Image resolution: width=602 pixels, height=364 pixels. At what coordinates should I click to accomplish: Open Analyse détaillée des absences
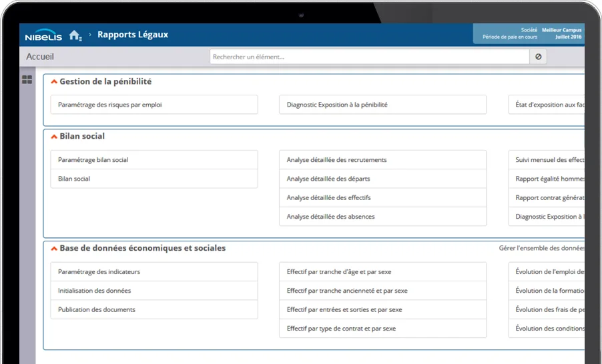pos(383,216)
